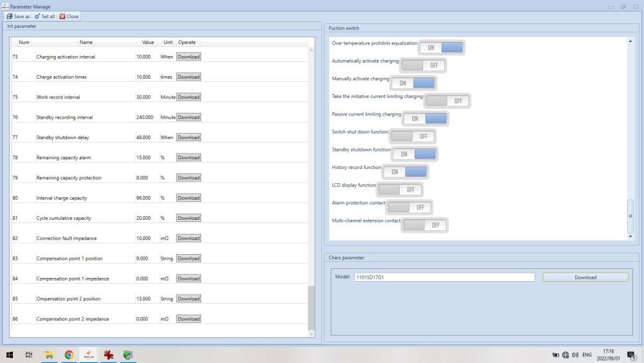The image size is (644, 363).
Task: Toggle Manually activate charging switch
Action: point(413,83)
